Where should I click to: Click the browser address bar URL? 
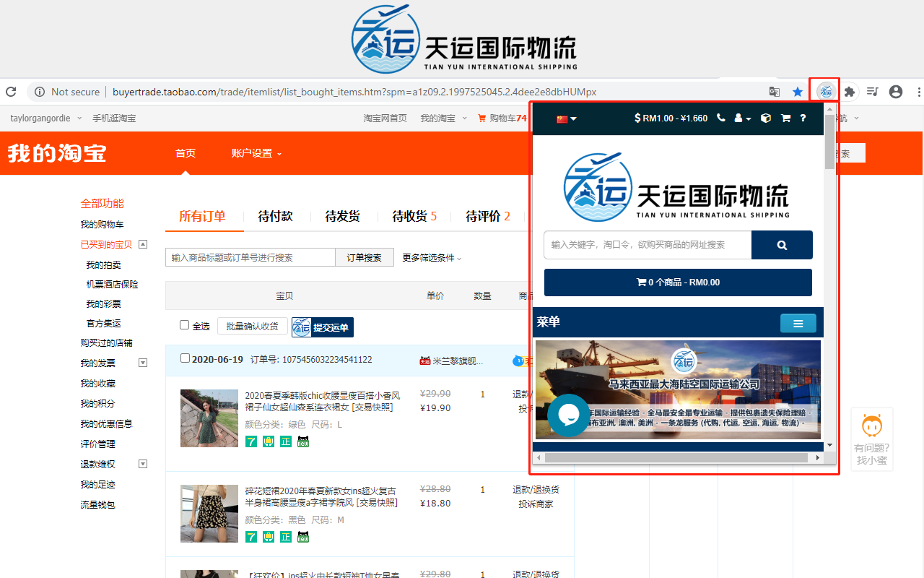(x=354, y=92)
